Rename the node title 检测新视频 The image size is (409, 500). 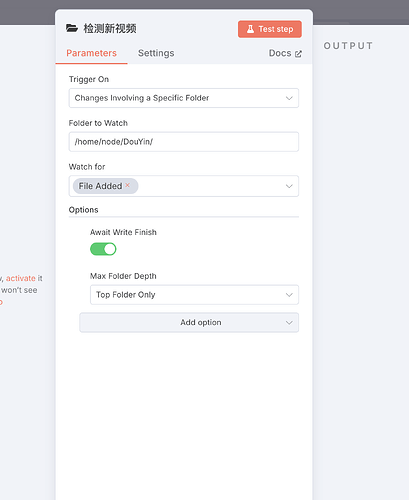110,28
